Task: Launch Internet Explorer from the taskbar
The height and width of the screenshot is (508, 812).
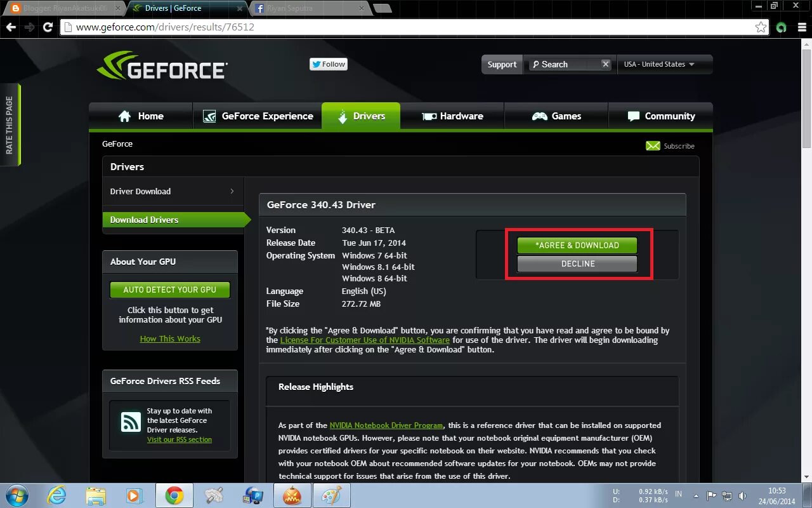Action: [x=56, y=495]
